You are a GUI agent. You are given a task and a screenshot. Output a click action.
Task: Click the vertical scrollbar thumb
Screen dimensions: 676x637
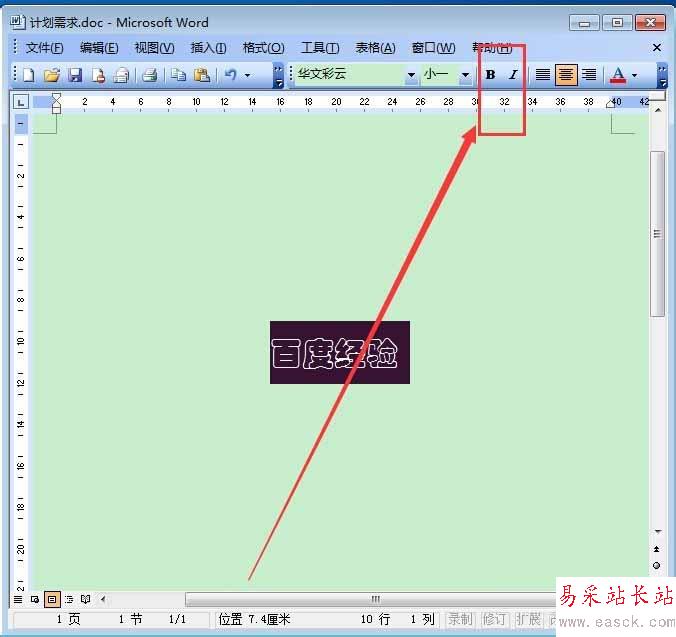(657, 234)
